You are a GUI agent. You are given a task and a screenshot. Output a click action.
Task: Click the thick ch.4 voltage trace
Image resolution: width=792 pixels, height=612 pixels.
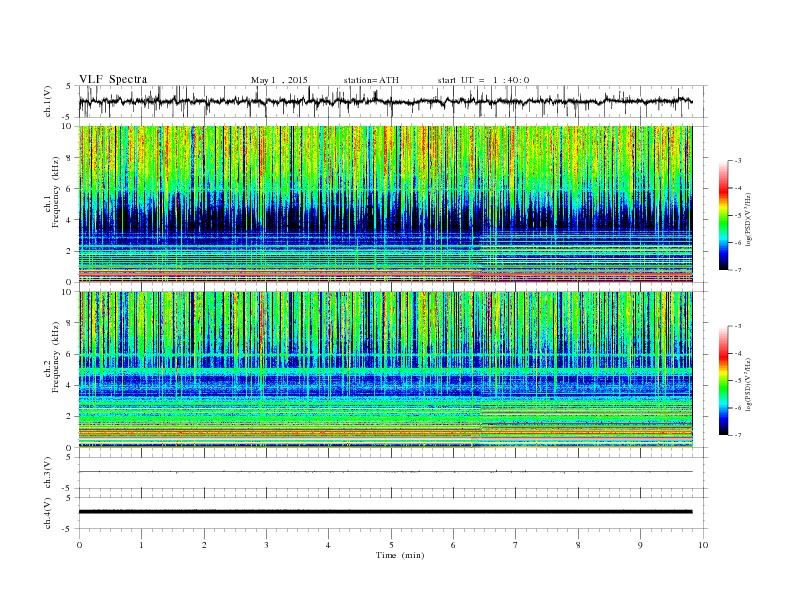pyautogui.click(x=385, y=512)
